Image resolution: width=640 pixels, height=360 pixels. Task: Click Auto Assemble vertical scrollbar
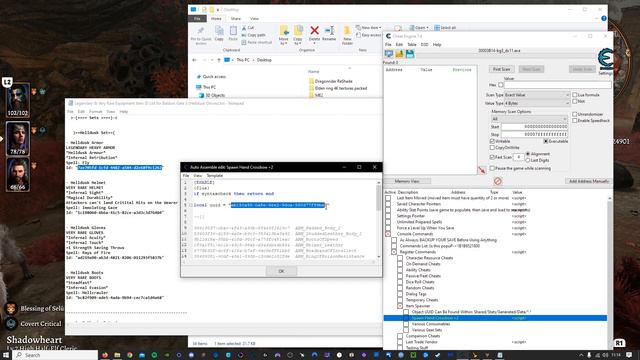tap(379, 219)
